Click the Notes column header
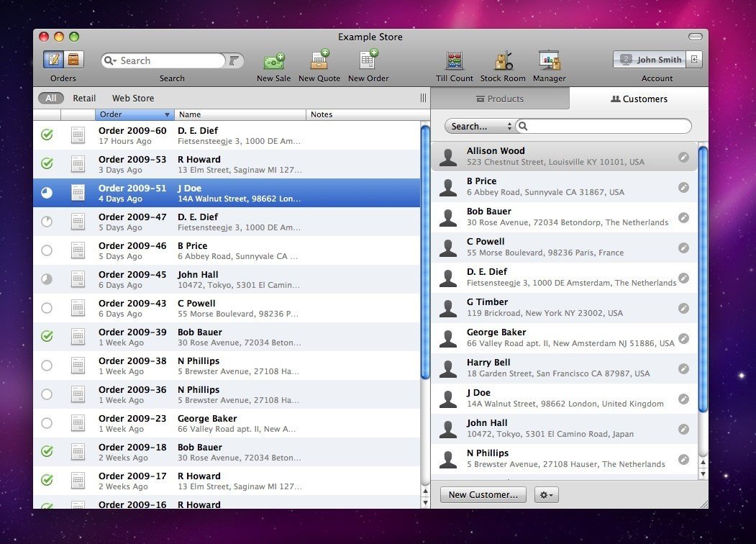 (368, 114)
